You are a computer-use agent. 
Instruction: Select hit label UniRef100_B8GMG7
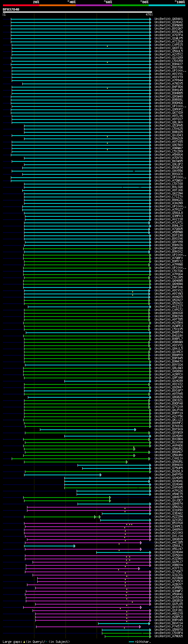pyautogui.click(x=169, y=452)
